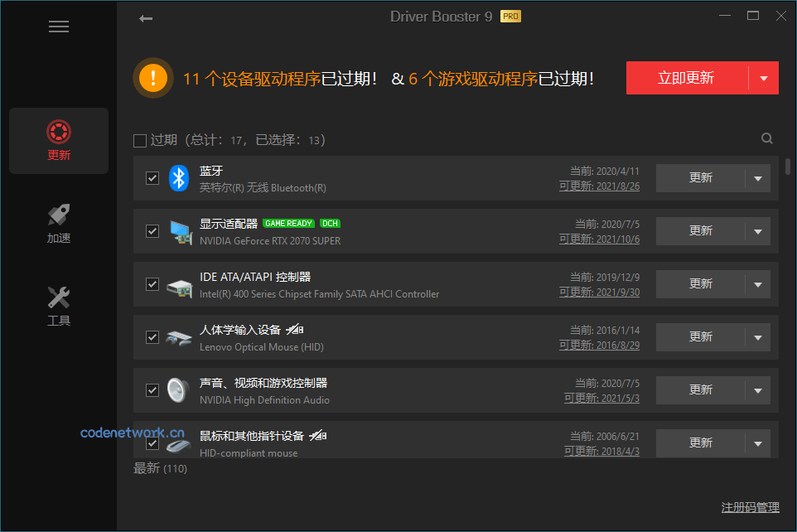Uncheck the IDE ATA/ATAPI 控制器 checkbox
The width and height of the screenshot is (797, 532).
(x=152, y=283)
